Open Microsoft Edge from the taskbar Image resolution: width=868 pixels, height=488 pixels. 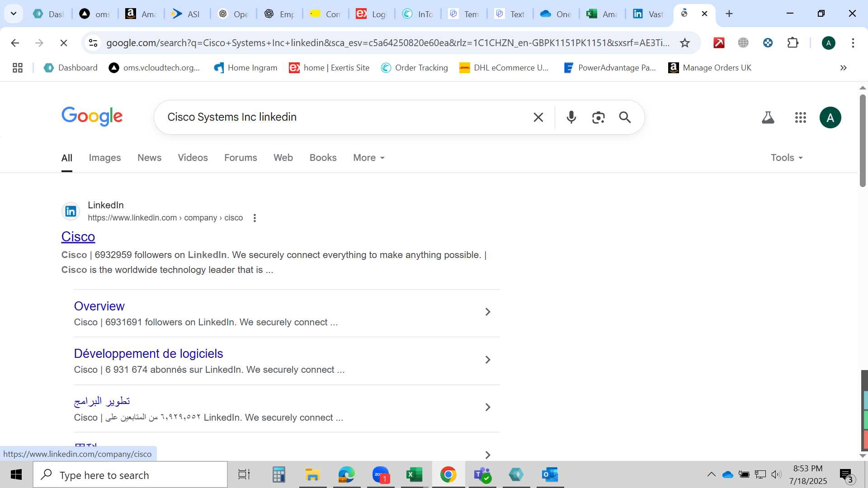[347, 475]
